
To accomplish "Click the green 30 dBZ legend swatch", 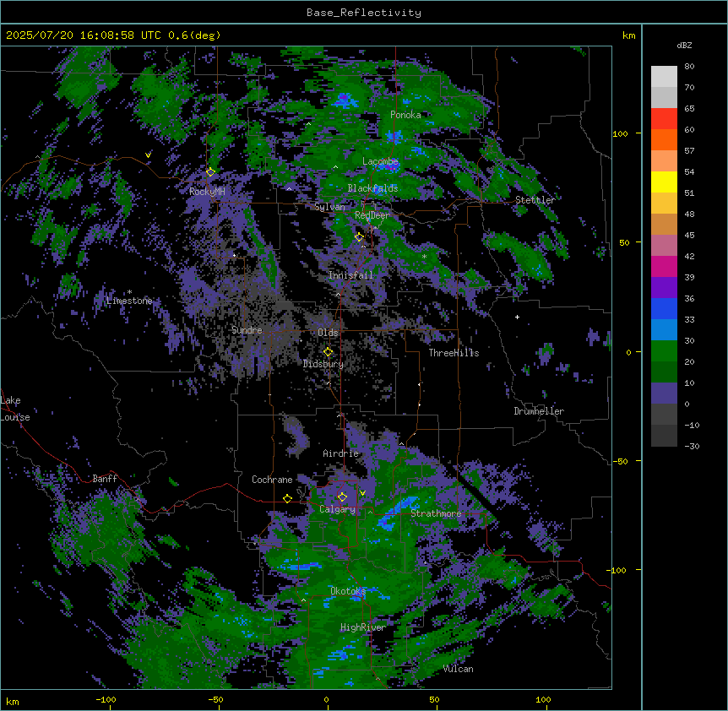I will pyautogui.click(x=664, y=351).
